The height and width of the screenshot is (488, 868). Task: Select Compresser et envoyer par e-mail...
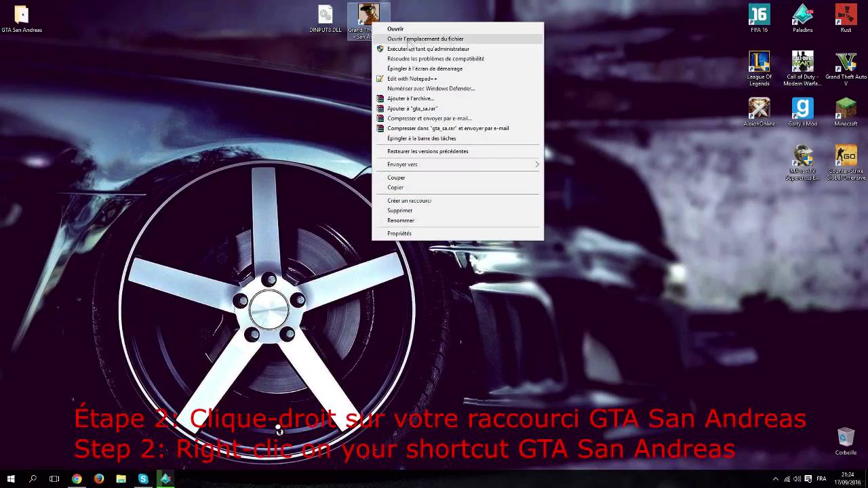coord(458,119)
